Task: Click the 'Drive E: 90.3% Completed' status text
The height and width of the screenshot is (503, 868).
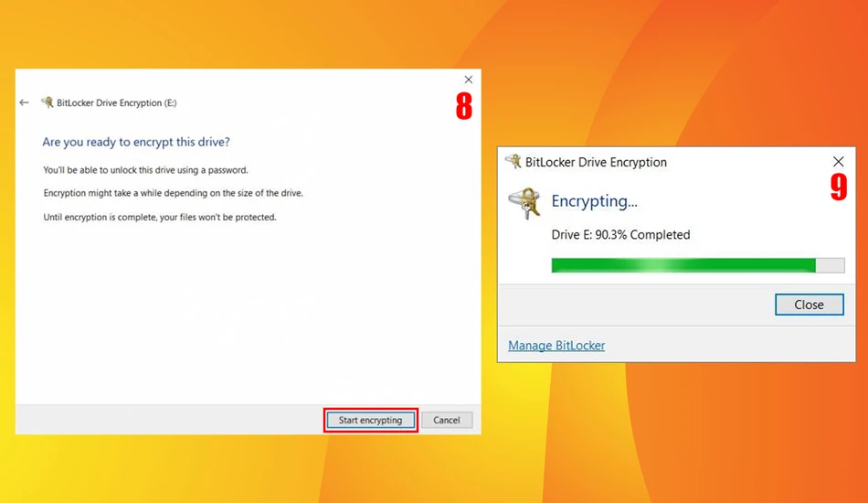Action: (620, 234)
